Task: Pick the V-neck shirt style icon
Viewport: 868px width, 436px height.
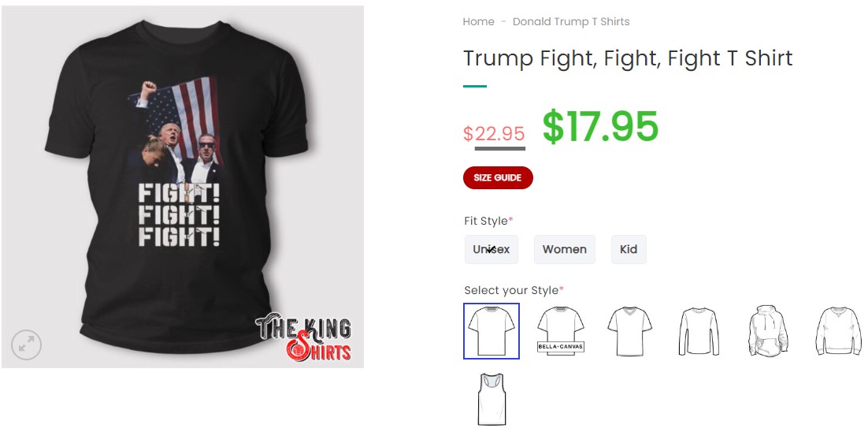Action: pyautogui.click(x=629, y=330)
